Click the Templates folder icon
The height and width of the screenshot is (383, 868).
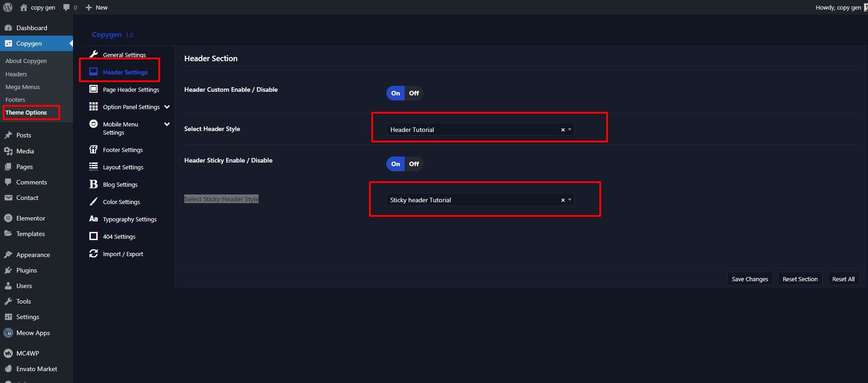tap(8, 234)
